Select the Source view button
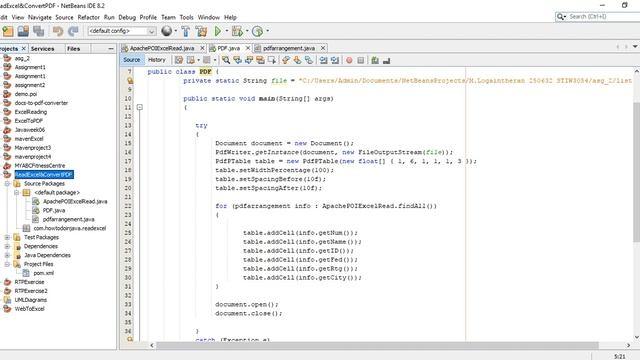The image size is (640, 360). 131,60
